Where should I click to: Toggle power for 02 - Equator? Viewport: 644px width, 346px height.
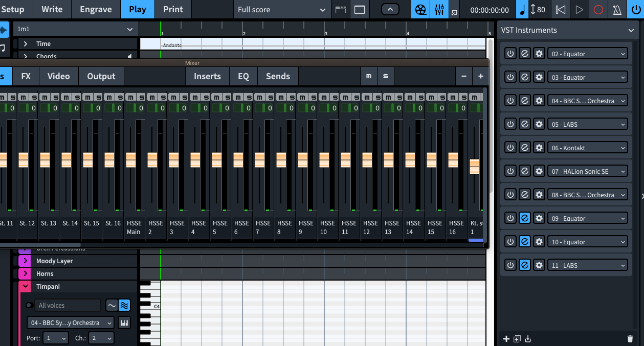[x=510, y=54]
